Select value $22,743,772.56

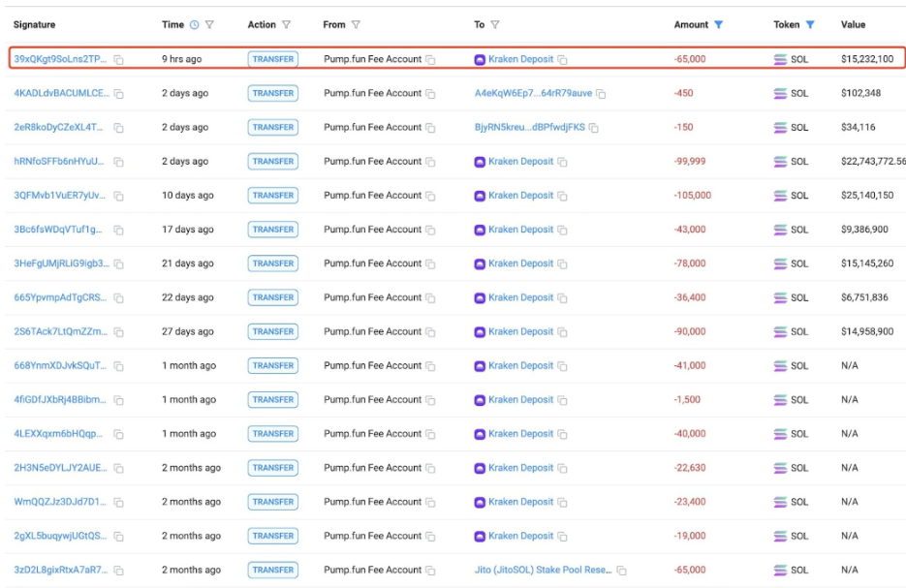click(873, 161)
